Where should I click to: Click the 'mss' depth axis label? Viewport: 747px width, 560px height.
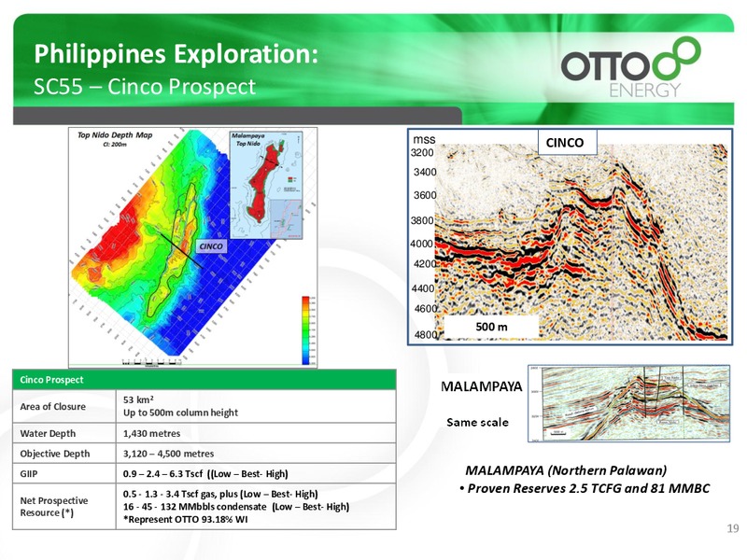(424, 139)
